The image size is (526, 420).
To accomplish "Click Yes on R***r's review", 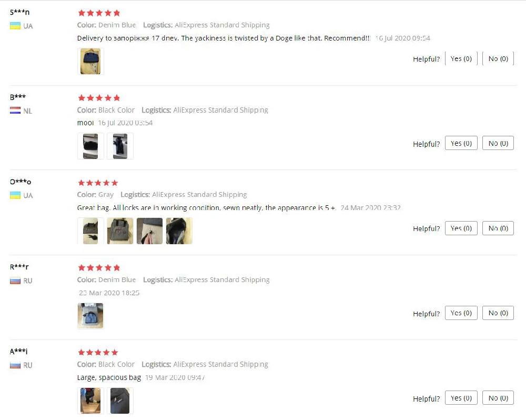I will click(x=461, y=313).
